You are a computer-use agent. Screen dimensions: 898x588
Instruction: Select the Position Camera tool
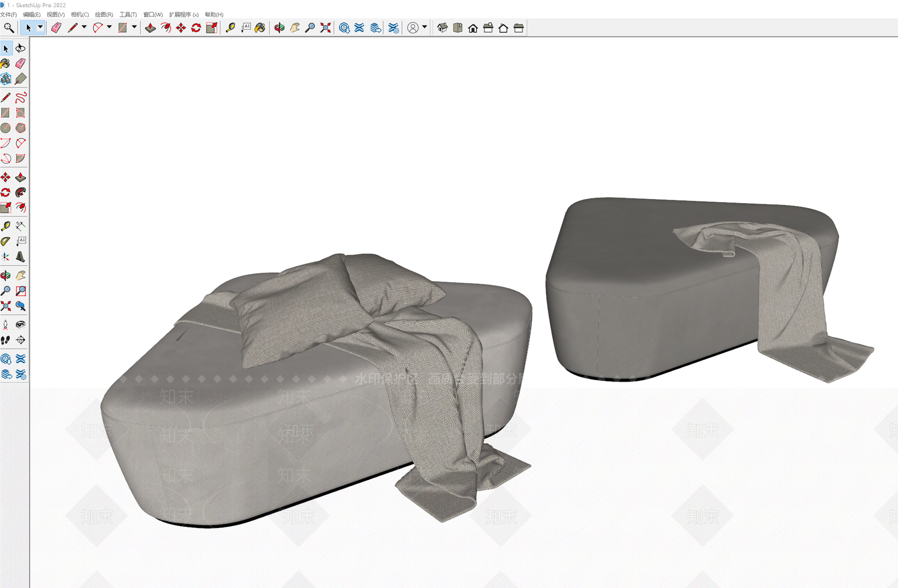click(6, 324)
